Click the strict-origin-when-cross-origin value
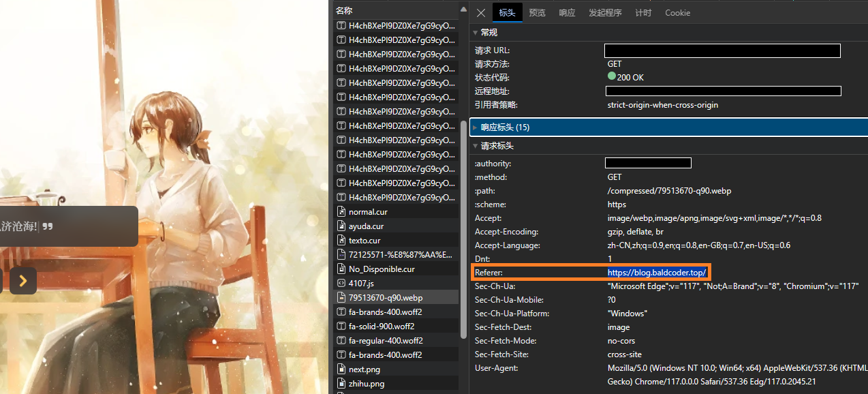Viewport: 868px width, 394px height. pyautogui.click(x=662, y=105)
